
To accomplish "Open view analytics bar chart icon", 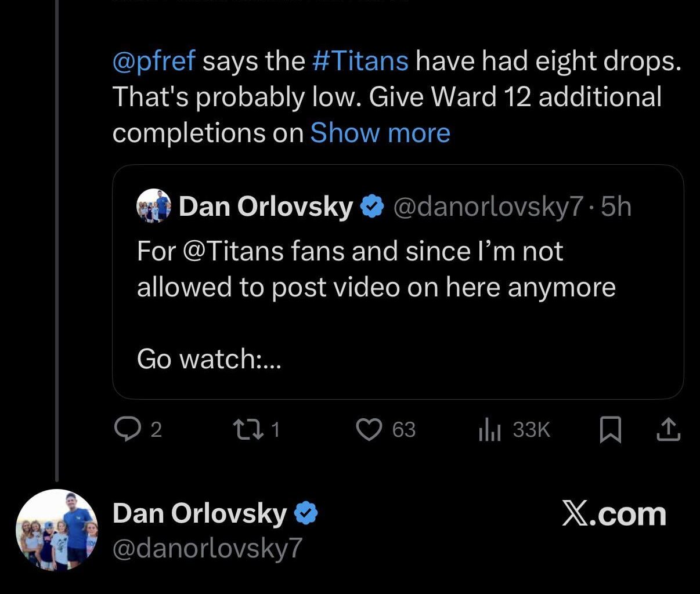I will coord(489,430).
